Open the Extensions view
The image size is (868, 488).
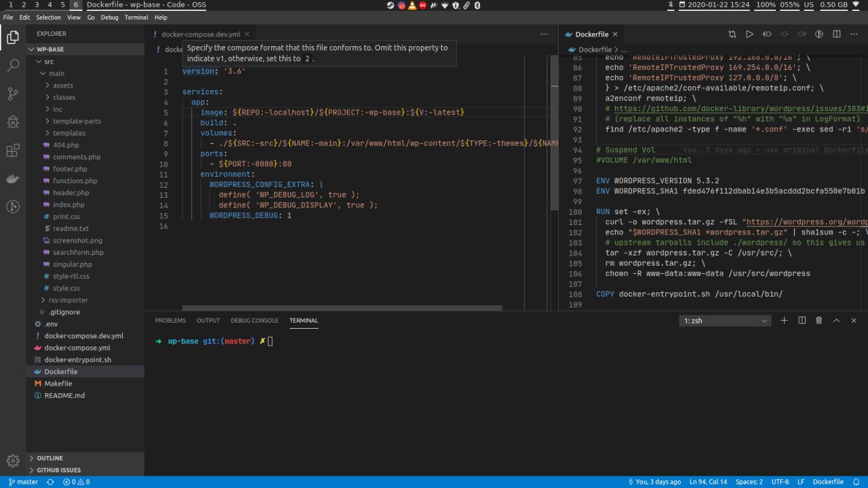pyautogui.click(x=13, y=150)
